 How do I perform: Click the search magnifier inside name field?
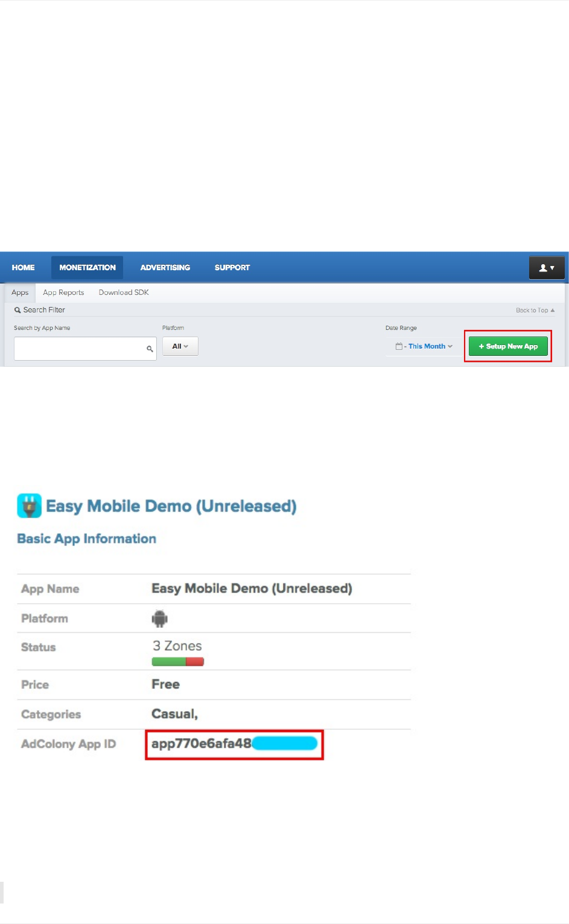point(150,349)
